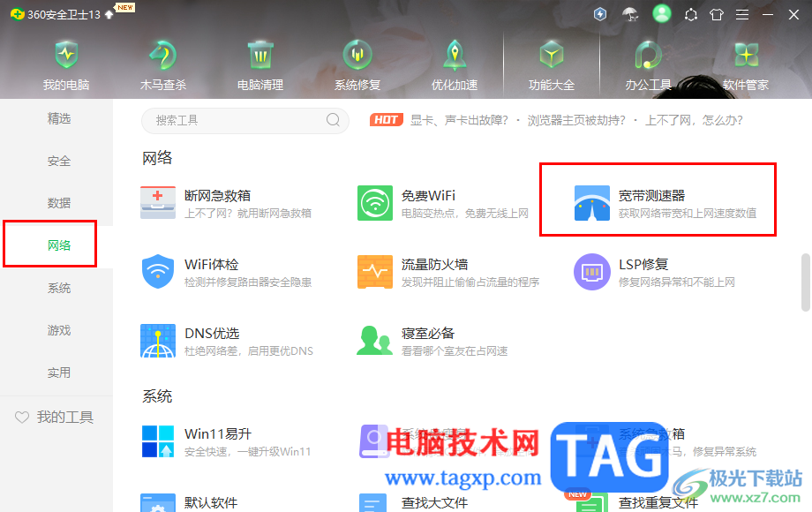The height and width of the screenshot is (512, 812).
Task: Click the umbrella title bar icon
Action: (x=630, y=14)
